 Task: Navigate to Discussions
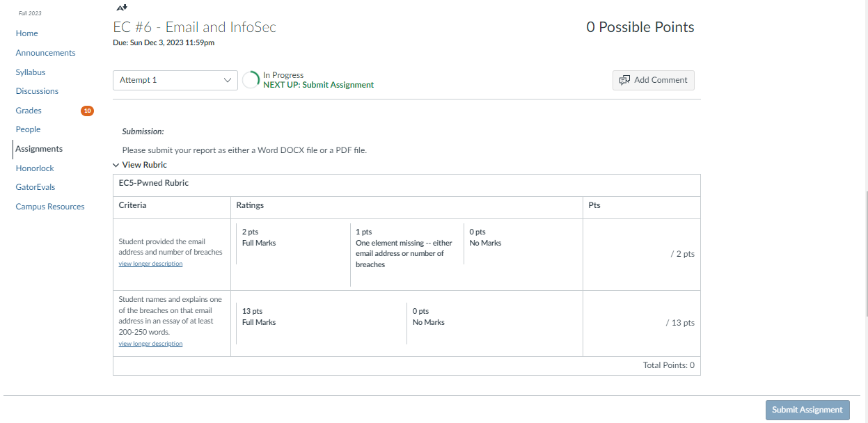point(37,91)
